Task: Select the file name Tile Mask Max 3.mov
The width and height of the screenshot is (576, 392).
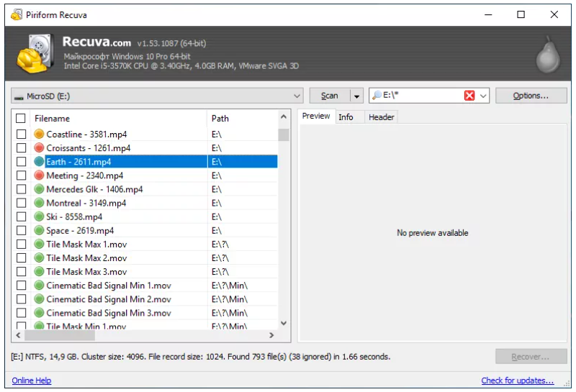Action: click(86, 272)
